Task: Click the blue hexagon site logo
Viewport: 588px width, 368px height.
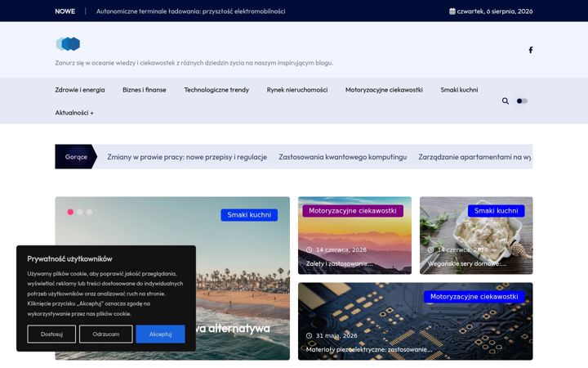Action: click(68, 44)
